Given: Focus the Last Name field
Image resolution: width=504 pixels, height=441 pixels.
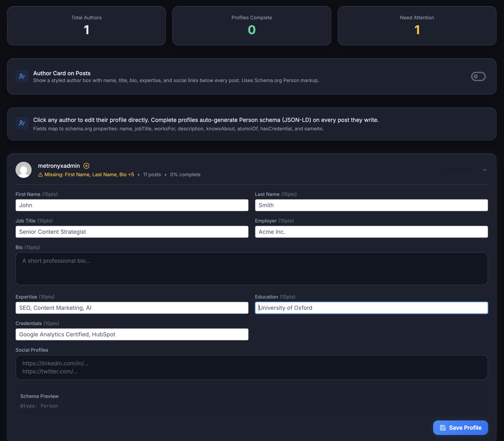Looking at the screenshot, I should [x=371, y=205].
